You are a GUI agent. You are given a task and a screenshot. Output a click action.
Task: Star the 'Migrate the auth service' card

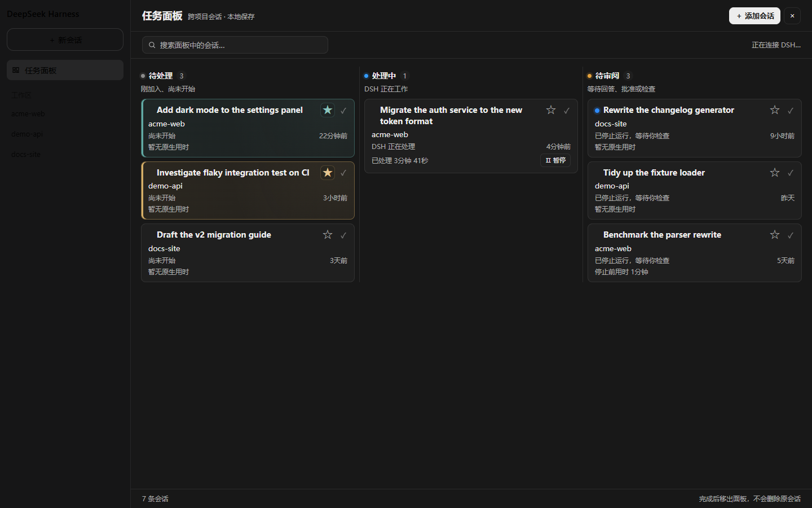click(x=551, y=110)
